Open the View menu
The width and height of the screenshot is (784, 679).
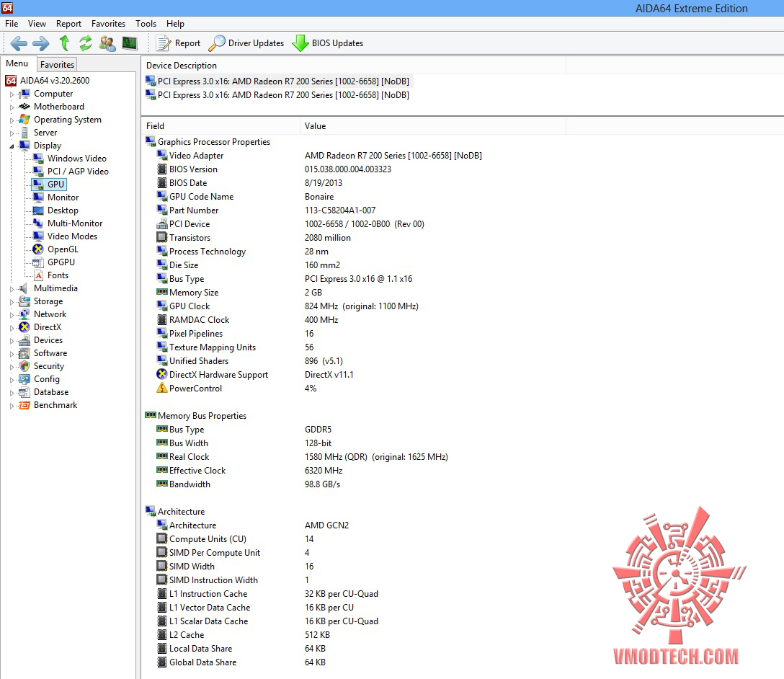point(37,24)
